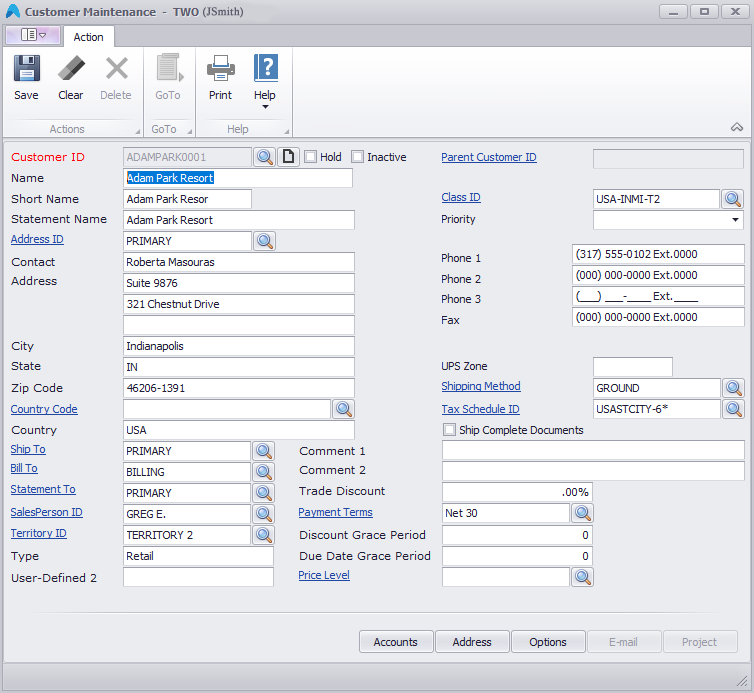Click the Options button

point(548,642)
